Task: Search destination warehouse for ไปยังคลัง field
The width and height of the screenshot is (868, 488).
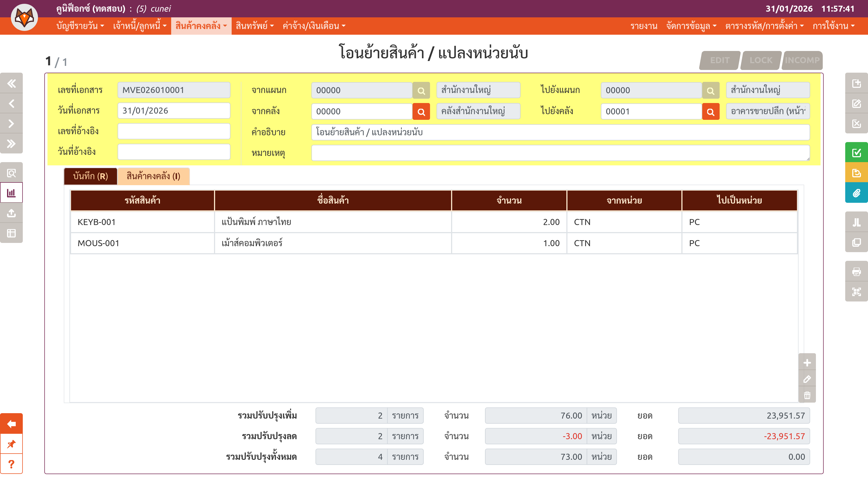Action: [710, 111]
